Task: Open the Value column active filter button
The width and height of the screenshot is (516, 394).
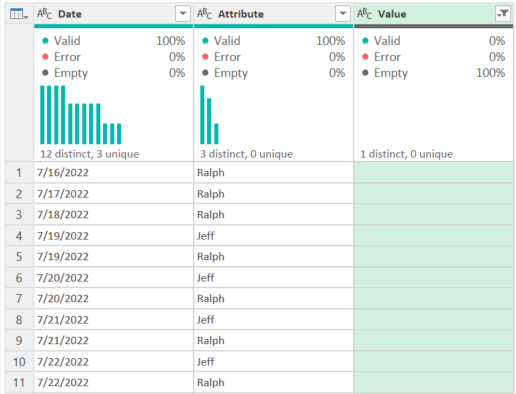Action: [503, 14]
